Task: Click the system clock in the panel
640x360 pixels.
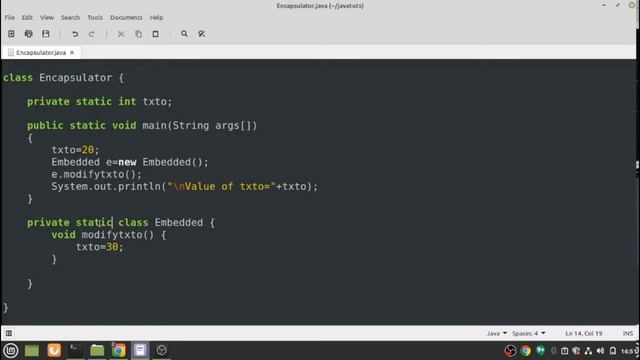Action: (629, 351)
